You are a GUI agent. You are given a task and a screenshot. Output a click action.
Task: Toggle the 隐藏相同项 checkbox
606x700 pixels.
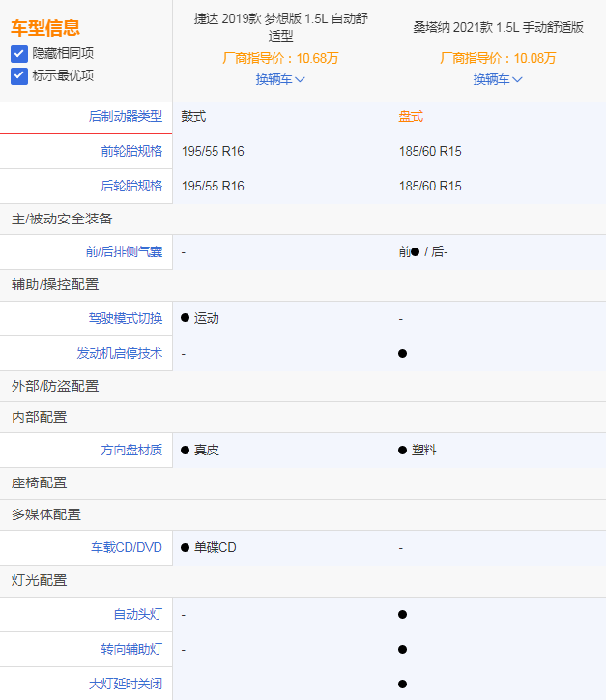point(19,54)
